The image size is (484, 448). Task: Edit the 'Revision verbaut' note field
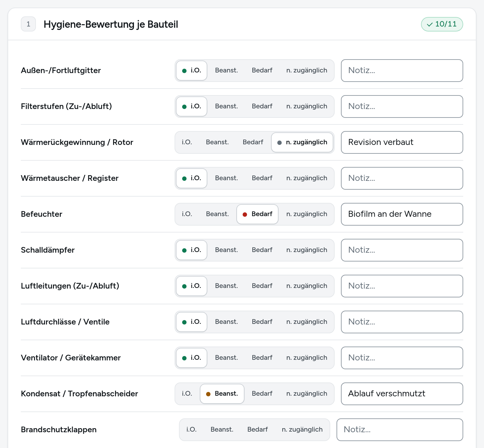[402, 142]
